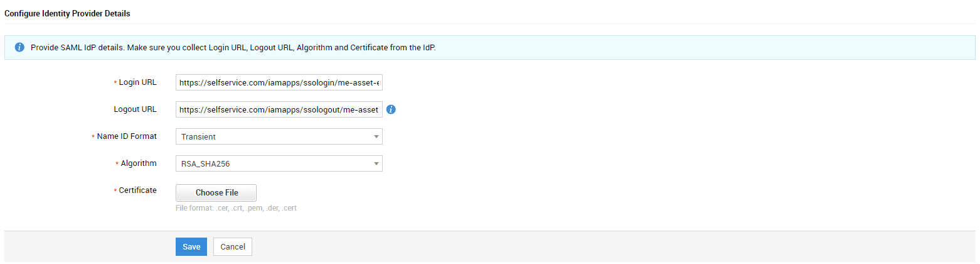Viewport: 980px width, 264px height.
Task: Click the info icon in the SAML banner
Action: 19,48
